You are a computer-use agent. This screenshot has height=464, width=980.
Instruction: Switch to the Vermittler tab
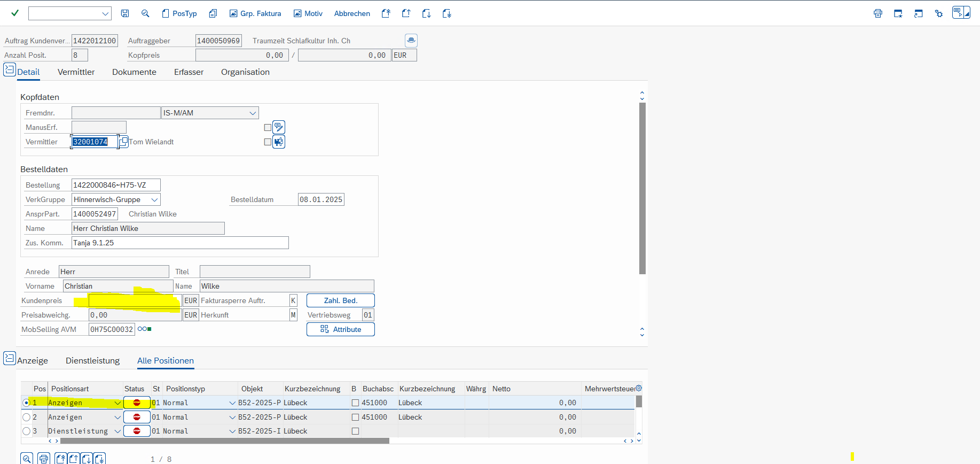[x=76, y=72]
